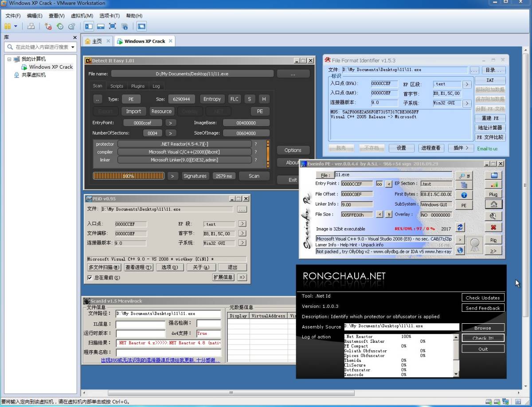Close the library panel with X
Screen dimensions: 532x407
click(x=74, y=38)
